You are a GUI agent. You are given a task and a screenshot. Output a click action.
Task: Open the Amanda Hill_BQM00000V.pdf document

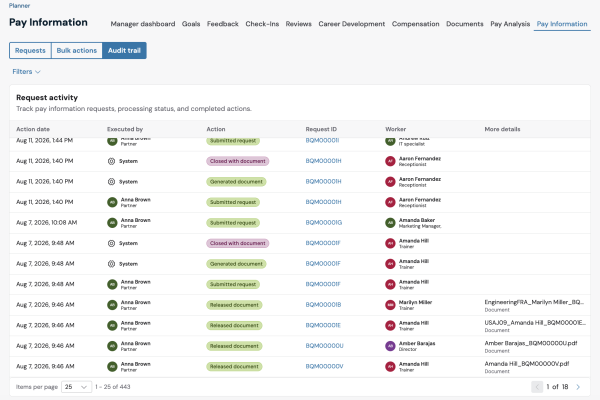(x=527, y=364)
